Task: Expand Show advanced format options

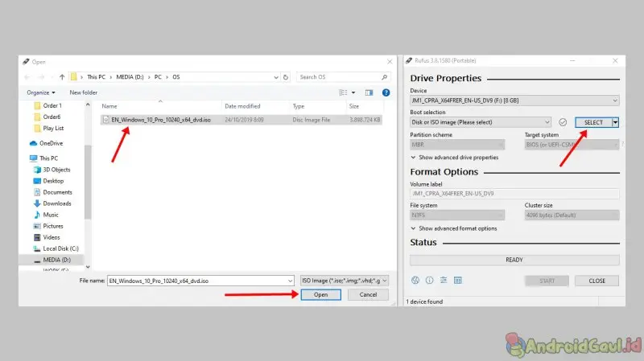Action: coord(453,228)
